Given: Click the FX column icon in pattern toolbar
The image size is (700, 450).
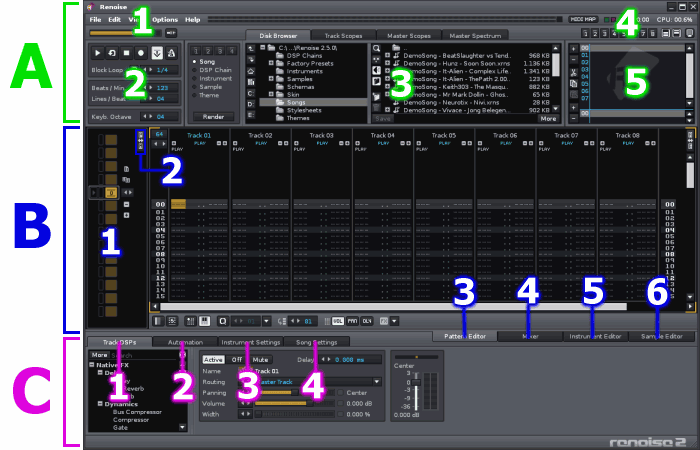Looking at the screenshot, I should (x=383, y=321).
